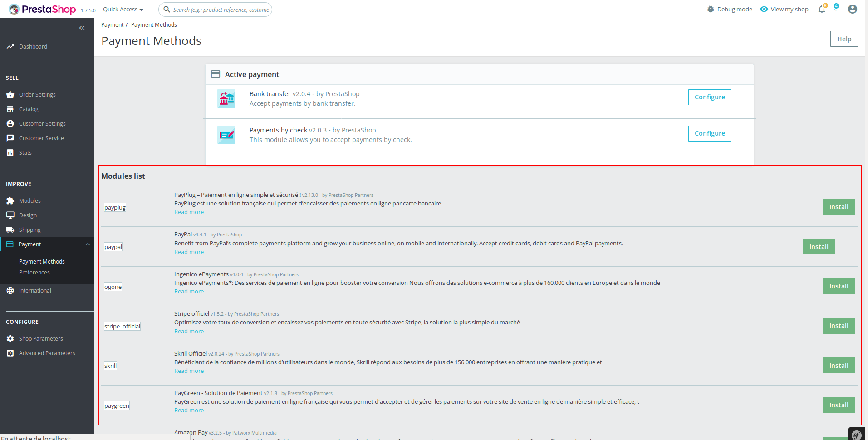This screenshot has height=440, width=868.
Task: Install the Skrill Officiel module
Action: (x=839, y=366)
